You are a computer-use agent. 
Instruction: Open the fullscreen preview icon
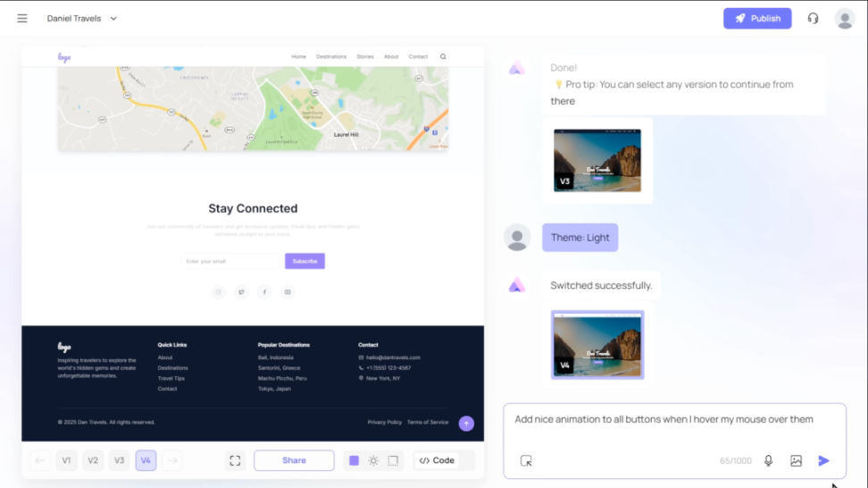click(x=235, y=460)
